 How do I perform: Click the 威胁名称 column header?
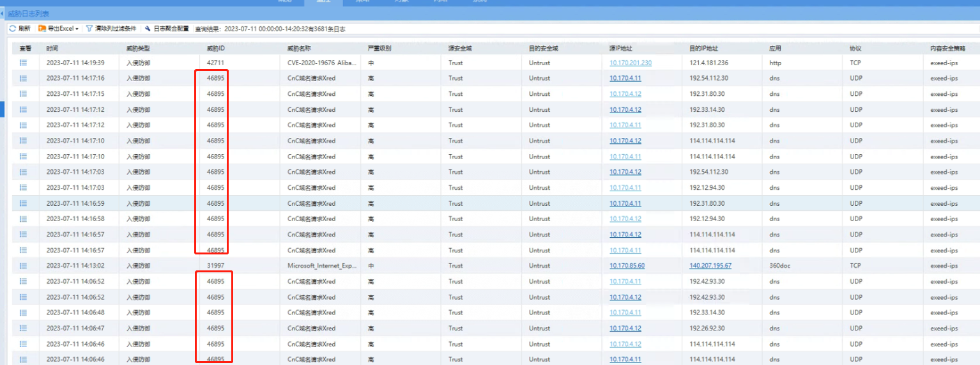(x=299, y=48)
